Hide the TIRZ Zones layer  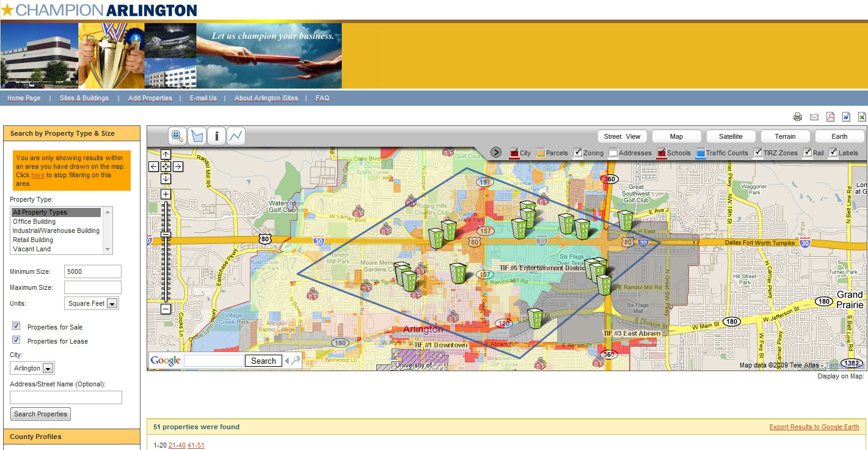tap(758, 153)
